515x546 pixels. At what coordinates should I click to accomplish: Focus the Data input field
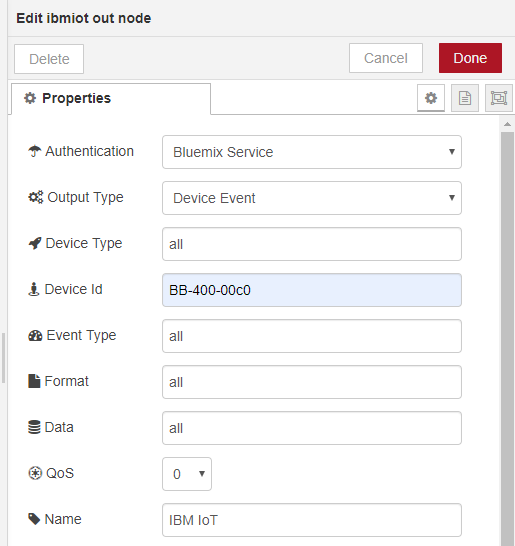tap(312, 428)
